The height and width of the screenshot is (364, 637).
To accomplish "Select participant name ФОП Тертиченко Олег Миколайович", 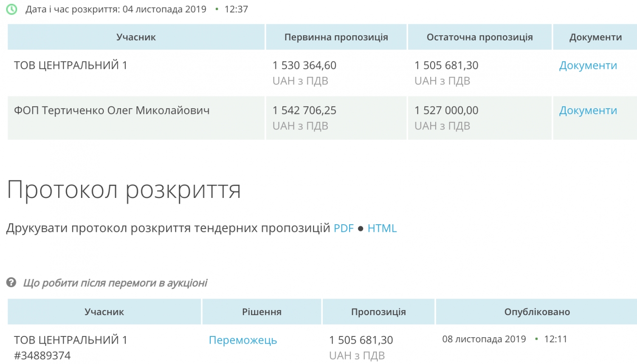I will tap(112, 111).
